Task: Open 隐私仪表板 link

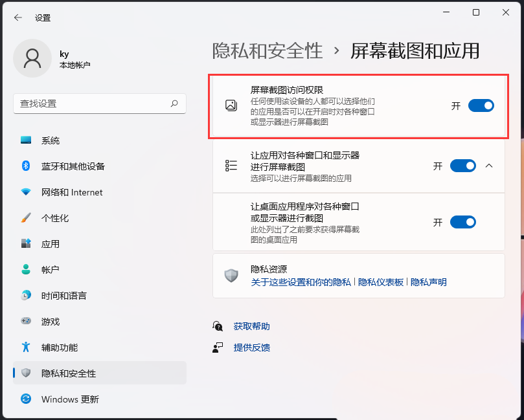Action: (381, 282)
